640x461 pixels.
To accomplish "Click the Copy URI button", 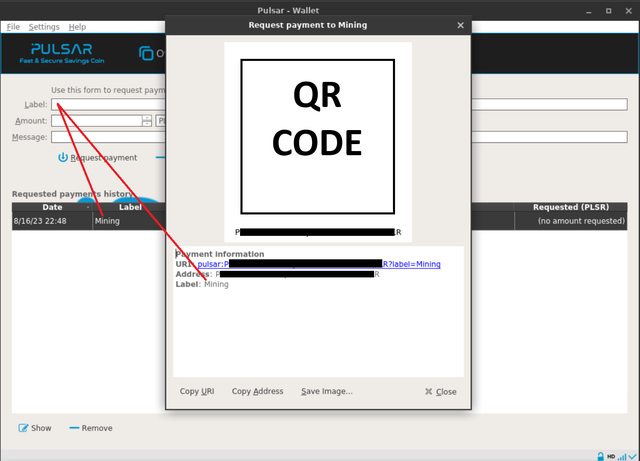I will click(197, 391).
